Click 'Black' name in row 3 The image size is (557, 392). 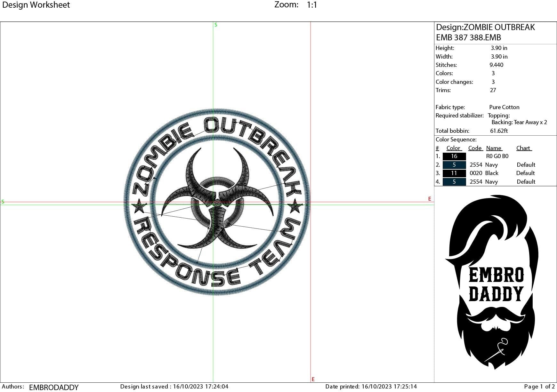pos(492,173)
